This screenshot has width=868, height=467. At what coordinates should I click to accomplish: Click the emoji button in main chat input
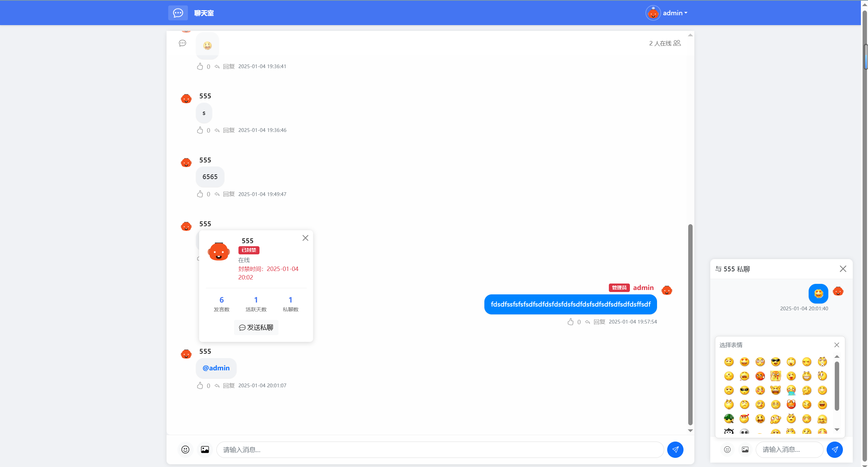(x=185, y=450)
